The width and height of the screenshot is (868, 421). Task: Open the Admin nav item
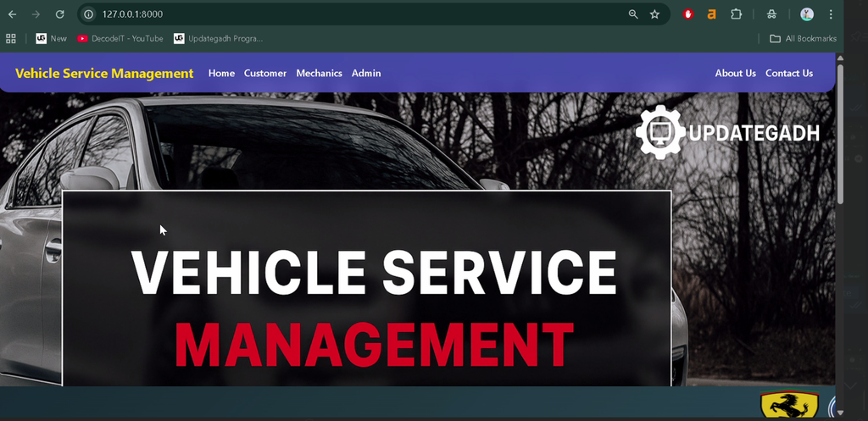tap(366, 73)
